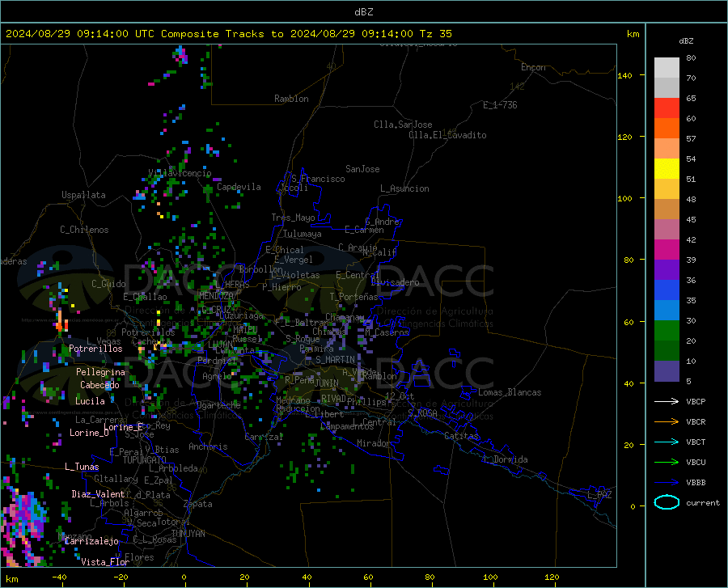Select the 42 dBZ magenta color swatch

667,250
